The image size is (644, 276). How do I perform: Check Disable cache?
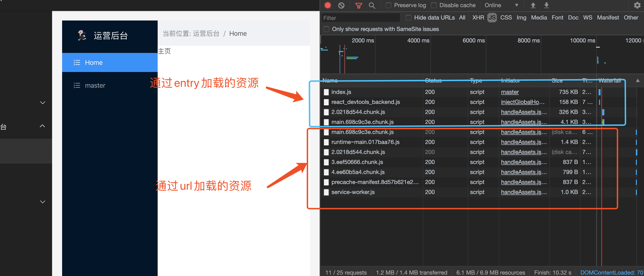pyautogui.click(x=434, y=5)
